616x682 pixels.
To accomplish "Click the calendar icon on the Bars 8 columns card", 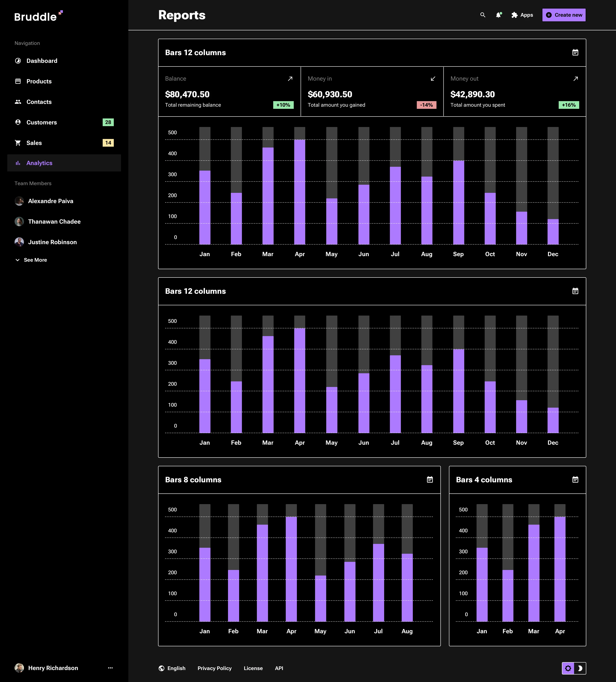I will 429,479.
